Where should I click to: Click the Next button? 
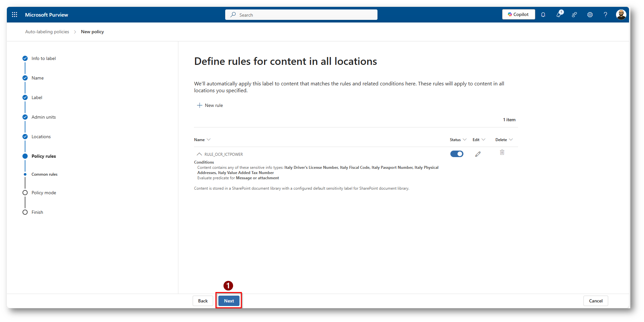tap(229, 301)
